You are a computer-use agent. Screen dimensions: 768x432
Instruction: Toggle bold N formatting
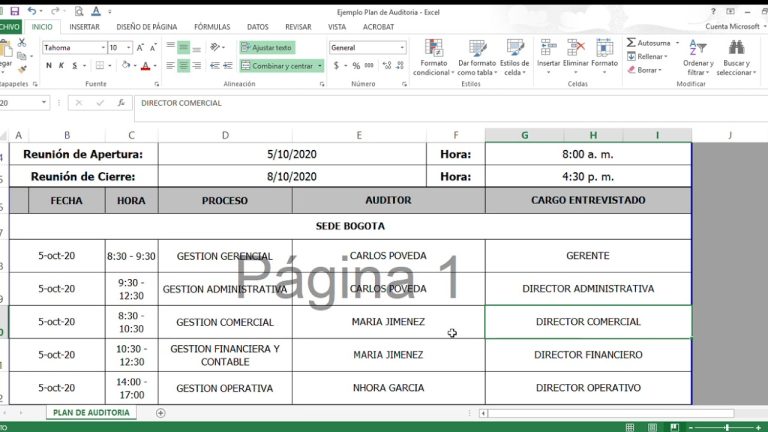pos(48,66)
